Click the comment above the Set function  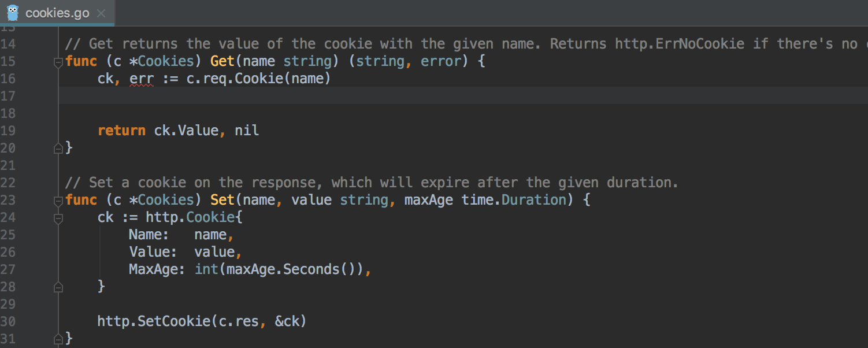[x=372, y=183]
